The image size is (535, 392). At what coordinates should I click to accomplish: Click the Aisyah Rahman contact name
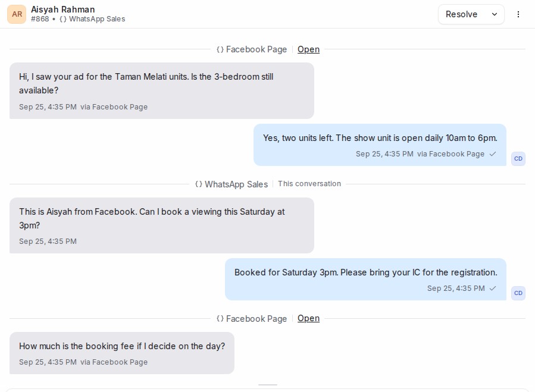click(x=62, y=10)
